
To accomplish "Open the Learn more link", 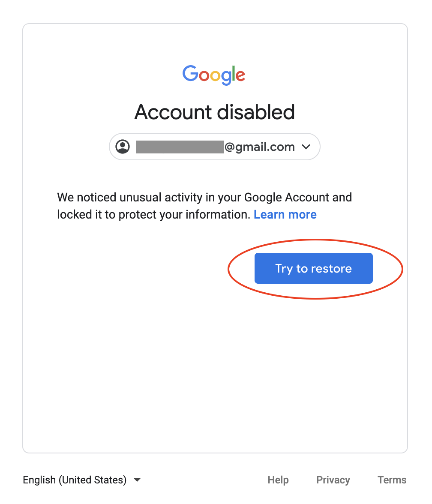I will pos(285,214).
